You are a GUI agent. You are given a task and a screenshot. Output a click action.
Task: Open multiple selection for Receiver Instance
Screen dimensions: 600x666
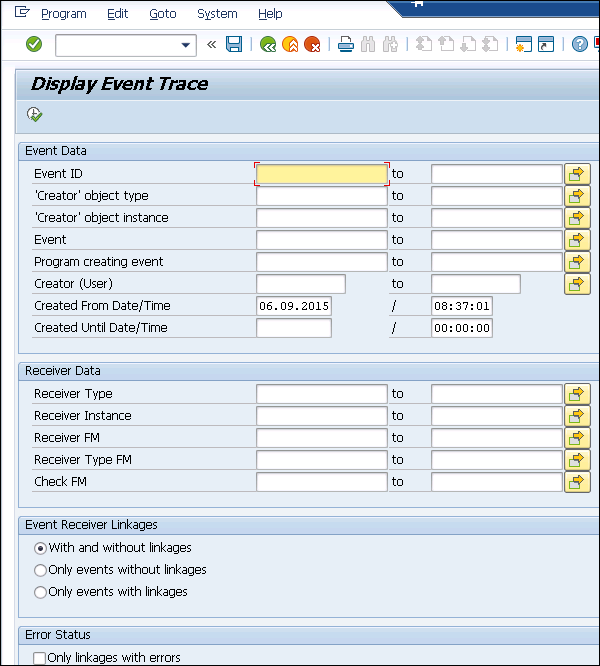pos(577,416)
